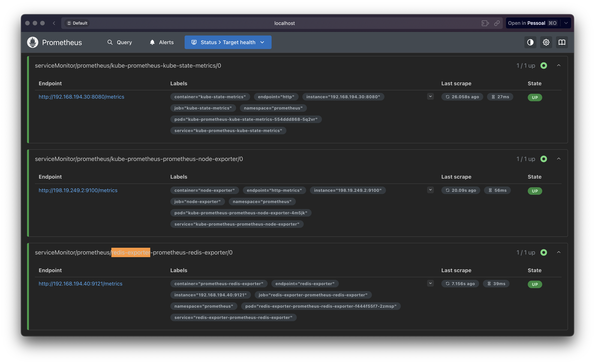Image resolution: width=595 pixels, height=364 pixels.
Task: Click the 20.09s ago last scrape badge
Action: click(461, 190)
